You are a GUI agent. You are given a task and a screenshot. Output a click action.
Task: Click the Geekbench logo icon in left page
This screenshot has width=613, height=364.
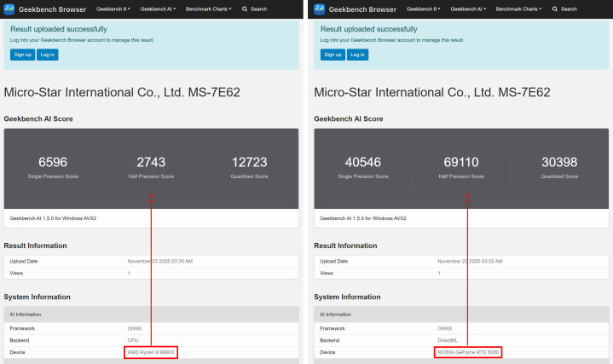click(10, 9)
